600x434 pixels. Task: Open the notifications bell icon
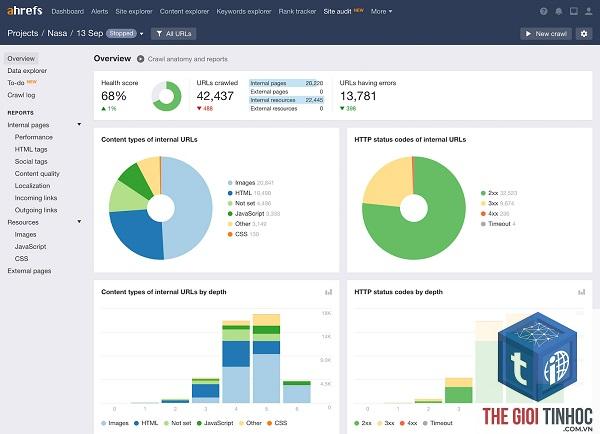click(559, 11)
